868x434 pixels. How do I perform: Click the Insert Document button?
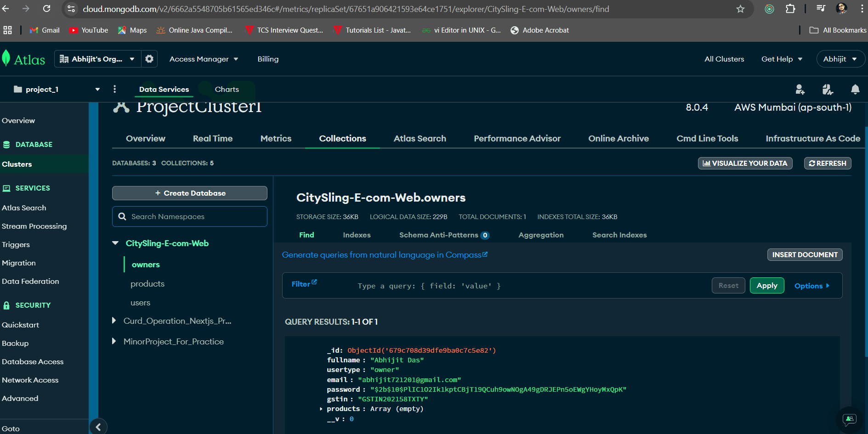pyautogui.click(x=805, y=254)
